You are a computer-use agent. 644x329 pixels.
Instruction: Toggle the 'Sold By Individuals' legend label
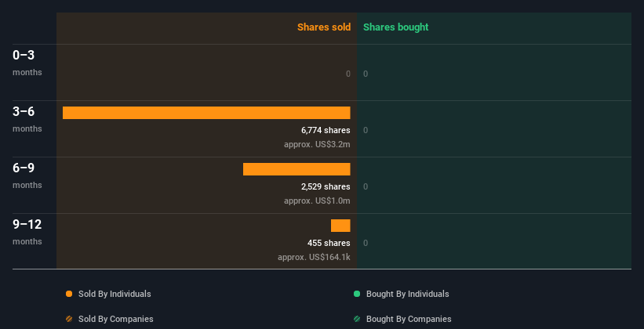click(x=115, y=294)
